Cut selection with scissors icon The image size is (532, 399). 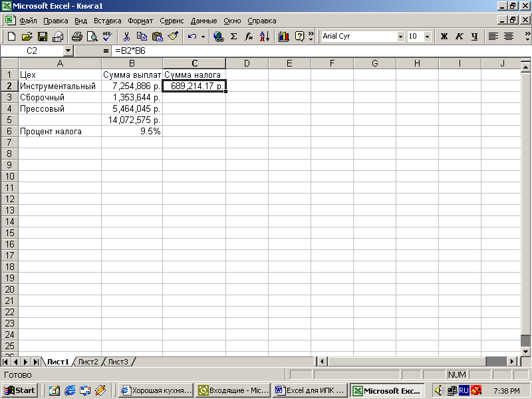[126, 37]
